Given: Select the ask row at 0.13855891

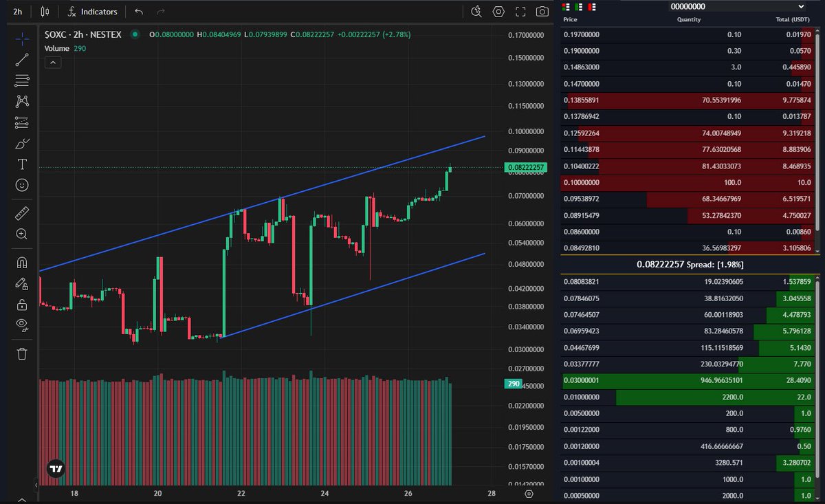Looking at the screenshot, I should point(687,100).
